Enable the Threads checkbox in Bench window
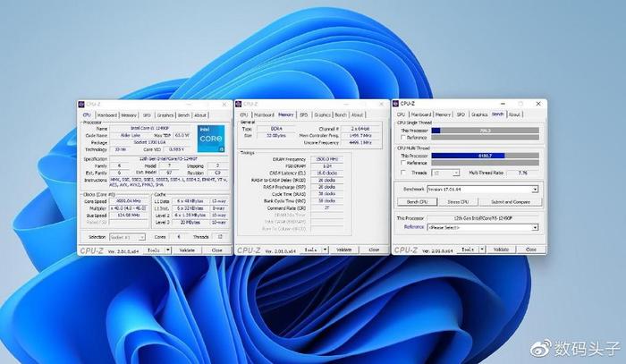Image resolution: width=626 pixels, height=364 pixels. coord(402,173)
